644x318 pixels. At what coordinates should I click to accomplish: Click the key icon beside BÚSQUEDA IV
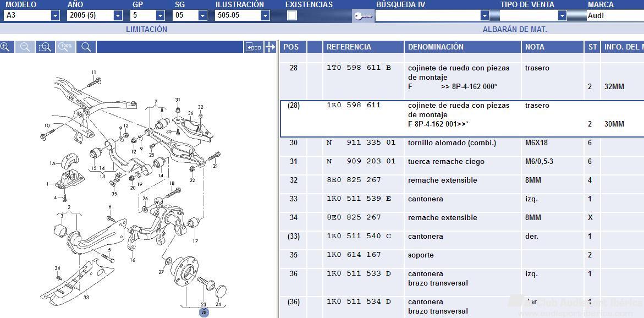(363, 16)
